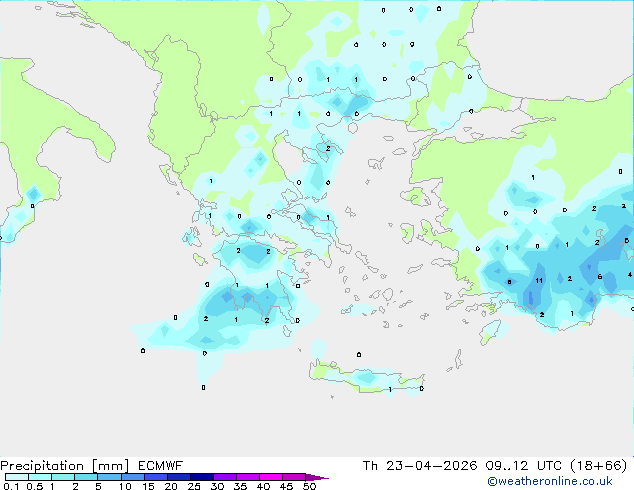
Task: Pick the 15–20 mm legend color swatch
Action: 156,477
